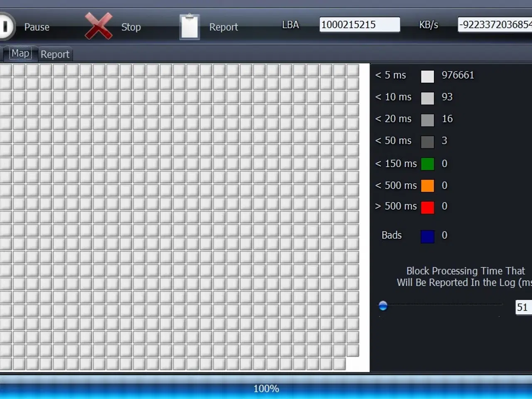Select the green < 150 ms swatch

coord(427,164)
